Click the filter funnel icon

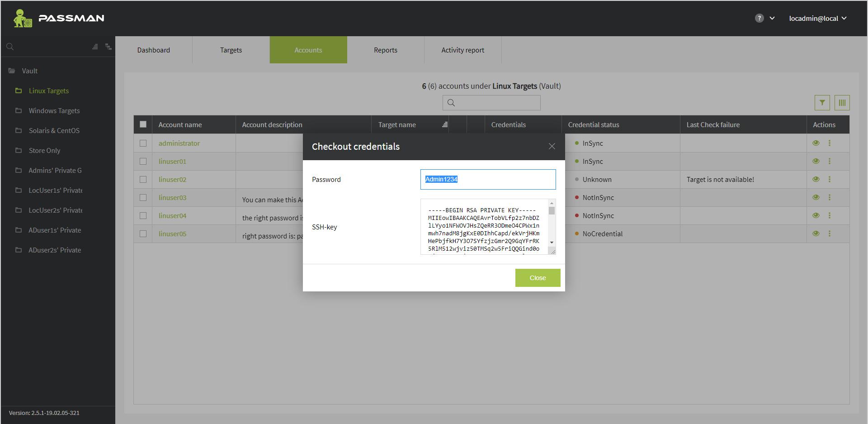[x=822, y=103]
